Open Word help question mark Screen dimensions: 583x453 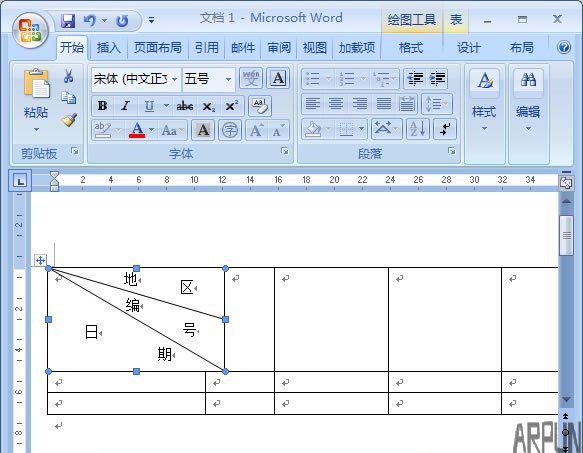[x=564, y=48]
